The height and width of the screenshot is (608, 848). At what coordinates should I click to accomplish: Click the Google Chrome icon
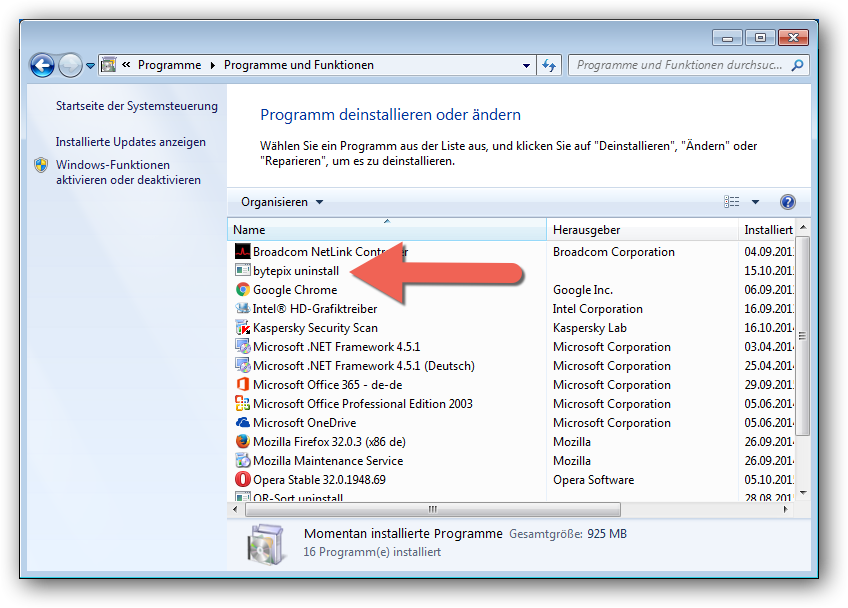[242, 289]
